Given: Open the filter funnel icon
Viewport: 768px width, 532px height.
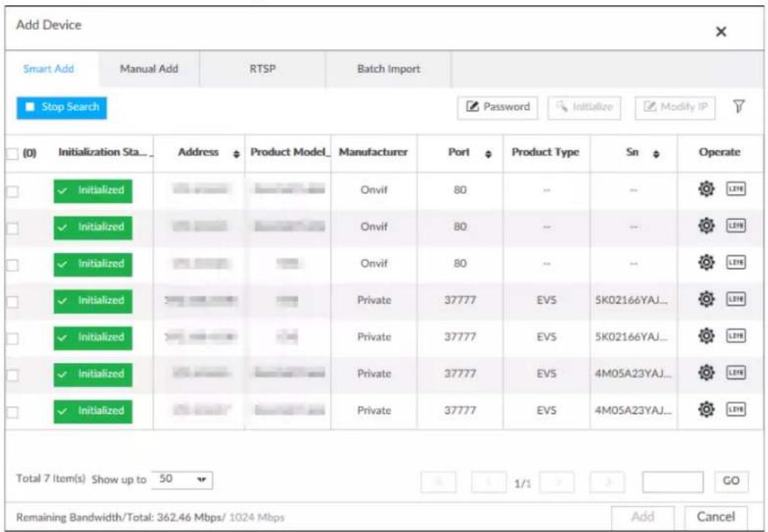Looking at the screenshot, I should click(x=739, y=106).
